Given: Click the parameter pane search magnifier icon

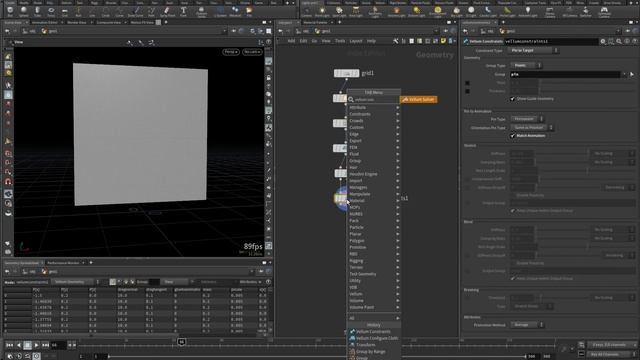Looking at the screenshot, I should click(x=619, y=41).
